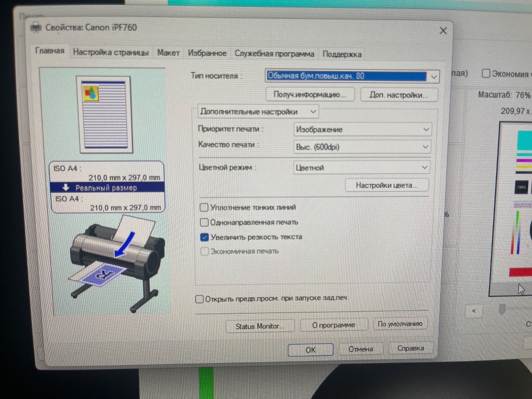Launch Status Monitor
This screenshot has width=532, height=399.
pos(260,326)
